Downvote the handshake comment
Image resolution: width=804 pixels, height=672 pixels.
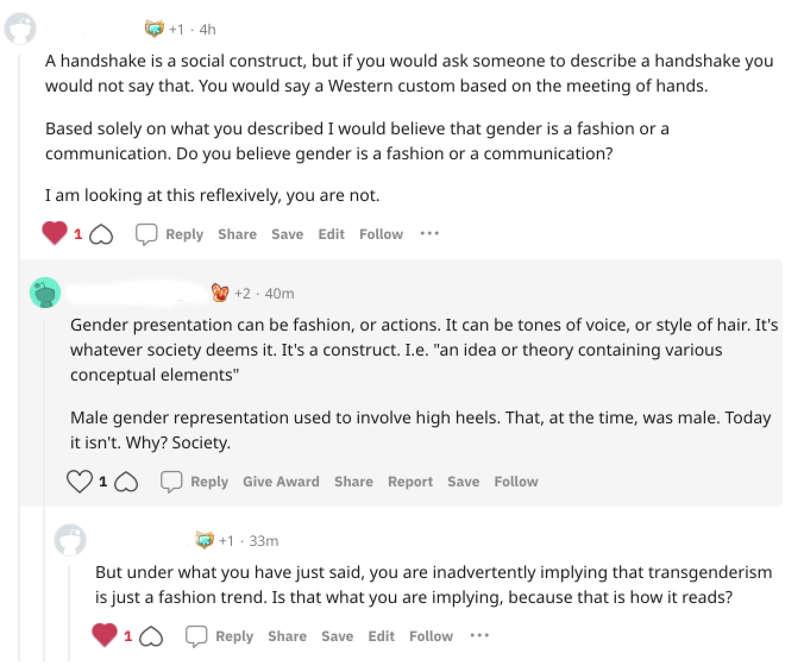pos(102,235)
